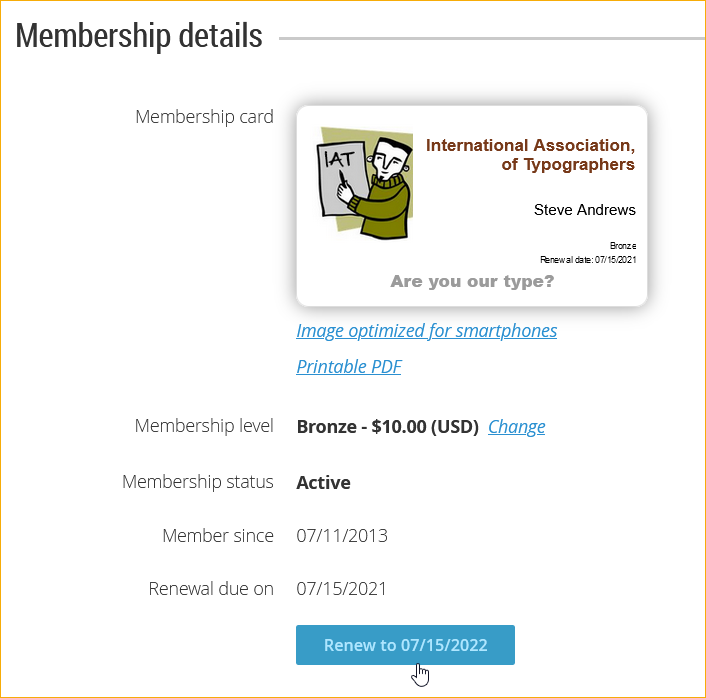Click the Active membership status value

[323, 483]
